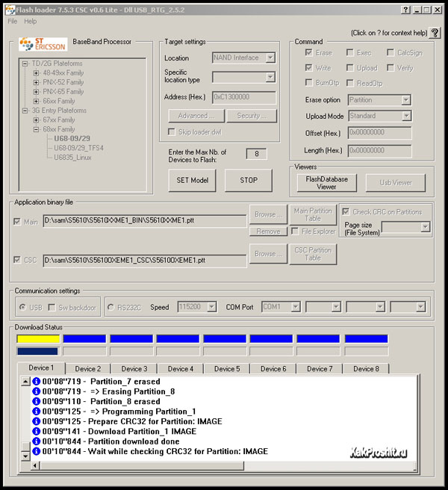The width and height of the screenshot is (448, 490).
Task: Click the Max Nb. of Devices field
Action: click(256, 154)
